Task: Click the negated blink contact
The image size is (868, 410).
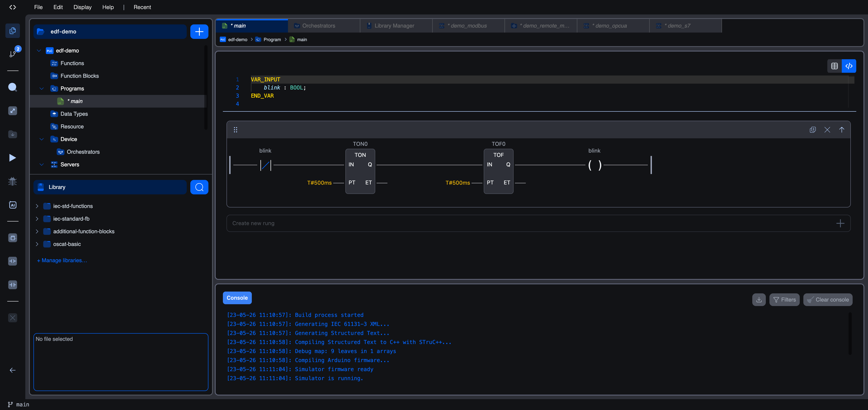Action: [x=266, y=165]
